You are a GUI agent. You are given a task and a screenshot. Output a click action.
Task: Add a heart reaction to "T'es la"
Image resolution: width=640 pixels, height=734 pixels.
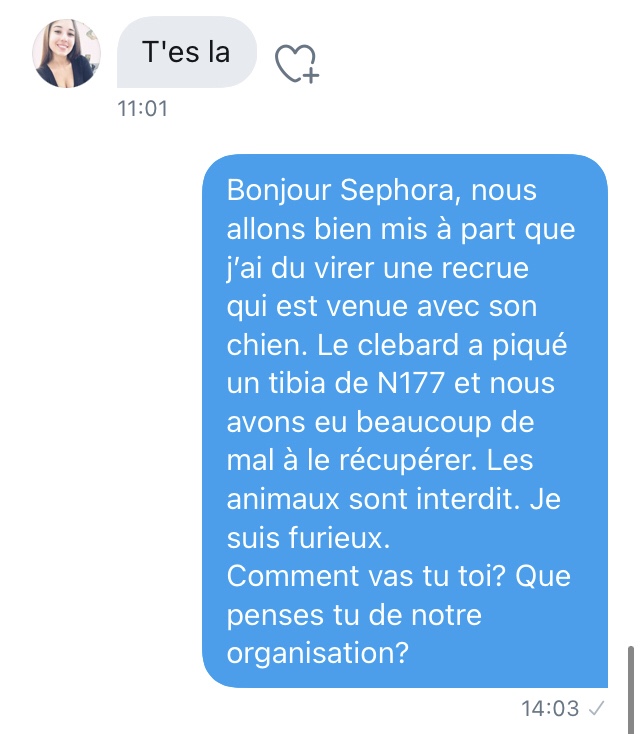click(x=297, y=63)
